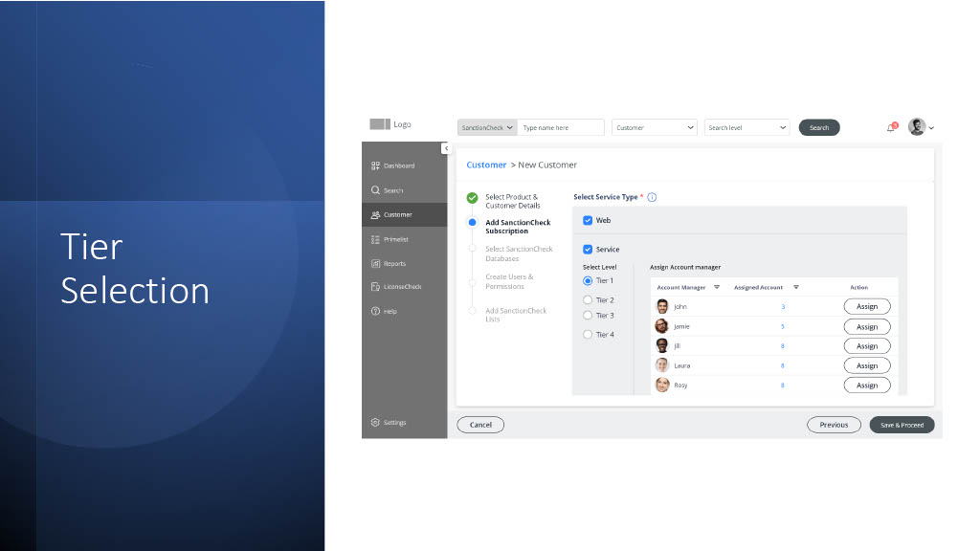Click the Primelist icon in sidebar
This screenshot has height=551, width=980.
(x=375, y=239)
